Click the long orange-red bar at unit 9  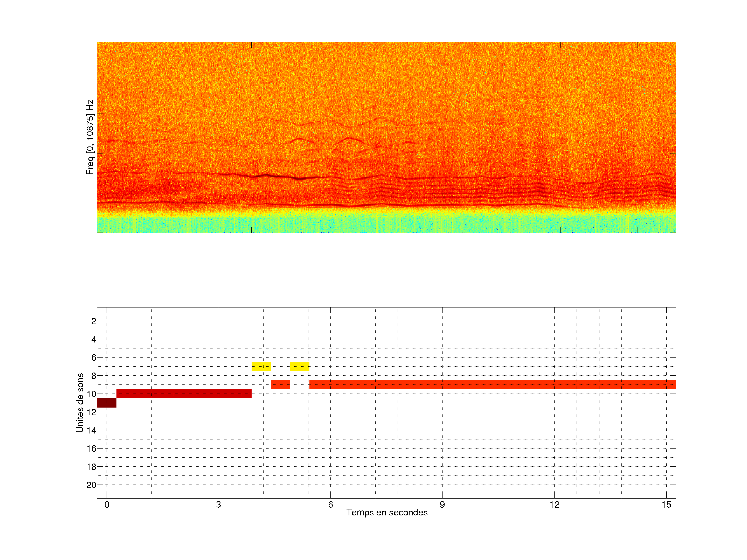[x=492, y=384]
